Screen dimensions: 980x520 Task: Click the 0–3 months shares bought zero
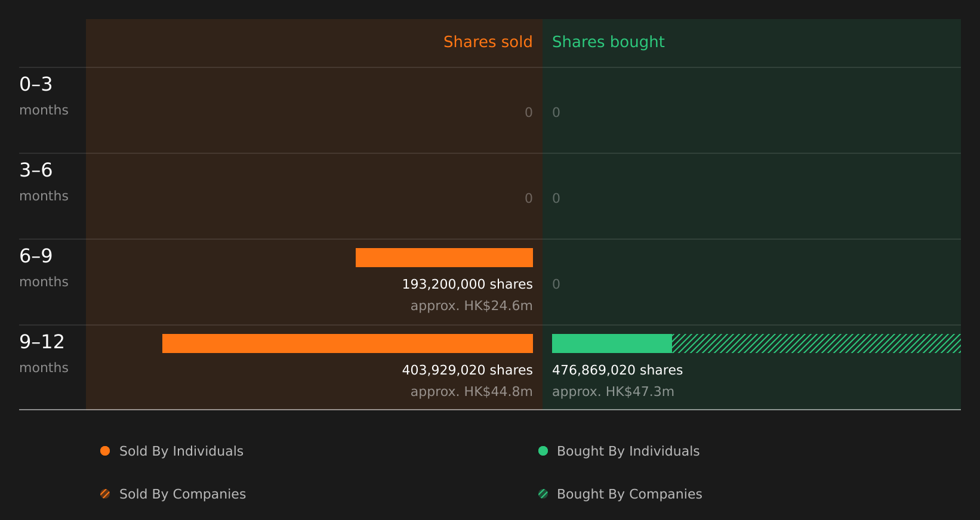click(x=556, y=112)
